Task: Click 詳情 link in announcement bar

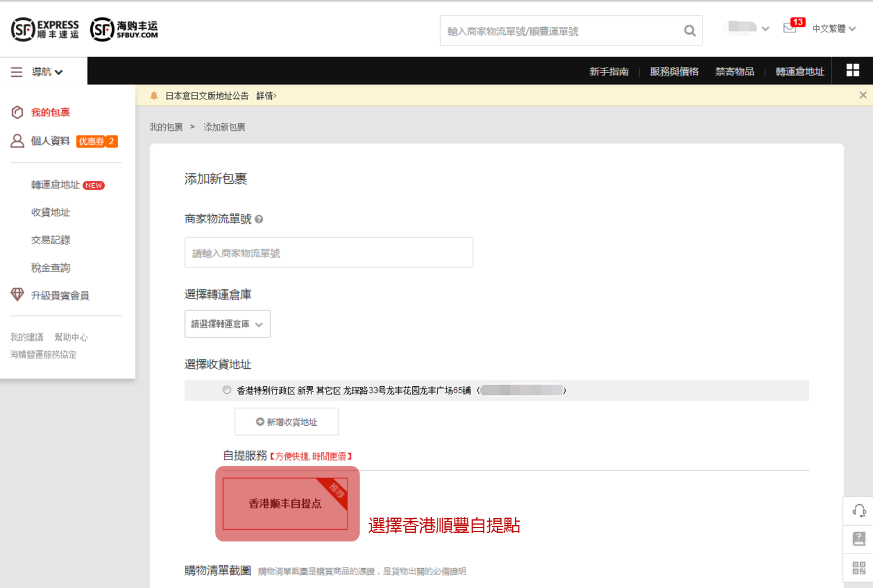Action: click(267, 96)
